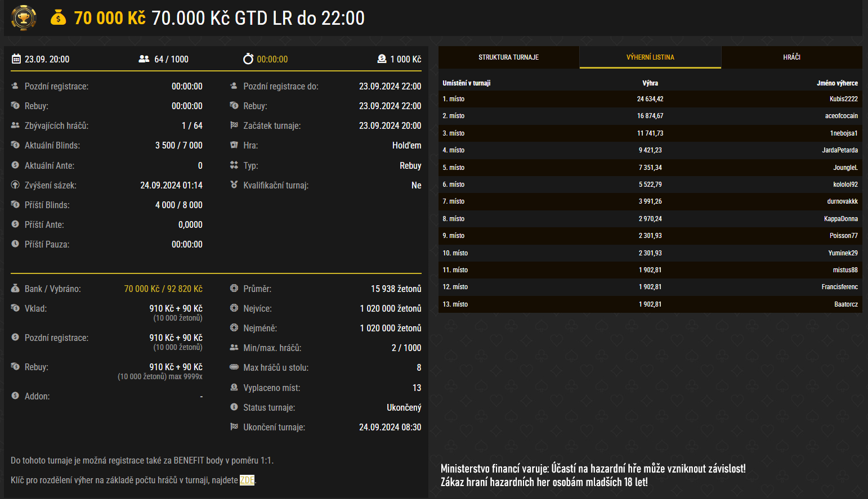Open the Hráči tab
Image resolution: width=868 pixels, height=499 pixels.
(x=791, y=57)
